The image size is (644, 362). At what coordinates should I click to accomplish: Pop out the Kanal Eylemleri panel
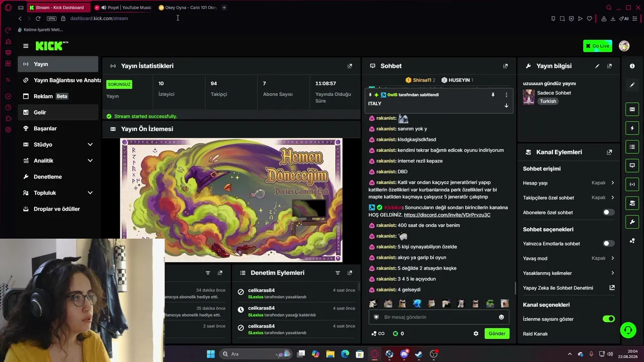click(x=609, y=152)
